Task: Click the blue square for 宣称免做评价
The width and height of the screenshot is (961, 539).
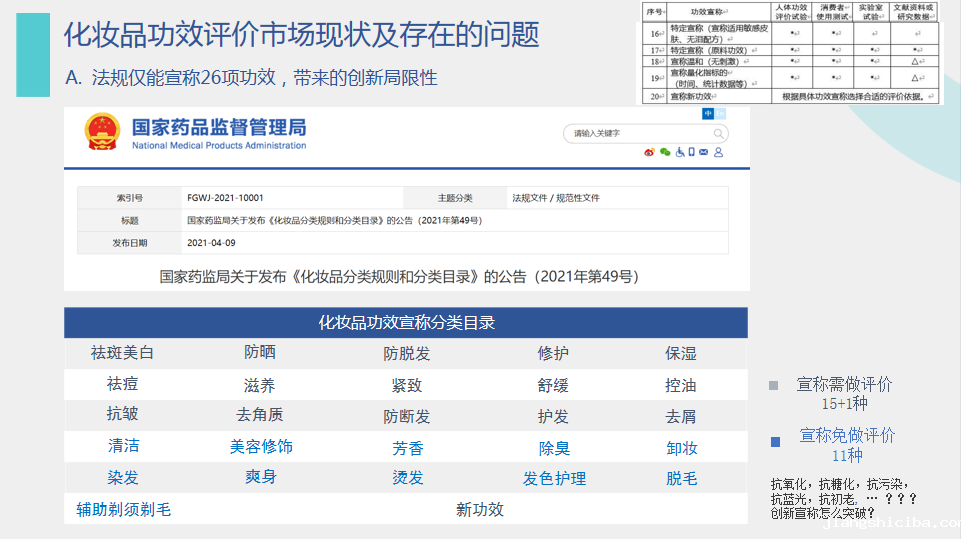Action: (775, 442)
